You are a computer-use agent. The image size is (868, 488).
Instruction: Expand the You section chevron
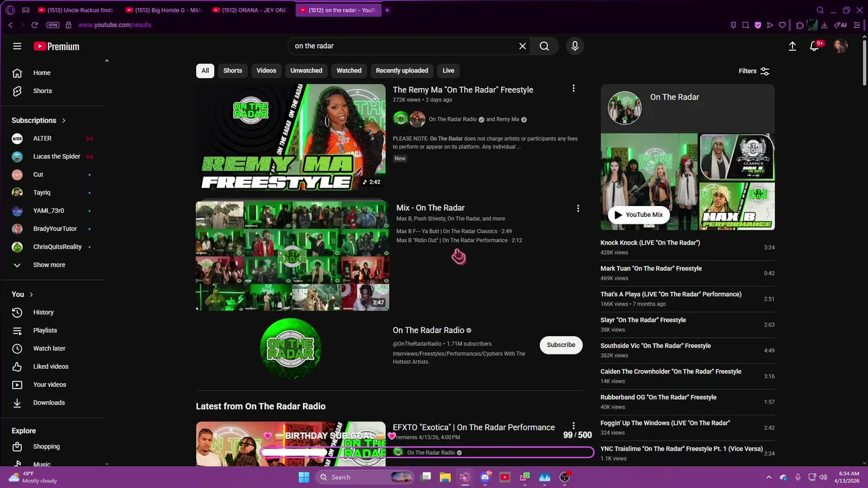[x=31, y=294]
